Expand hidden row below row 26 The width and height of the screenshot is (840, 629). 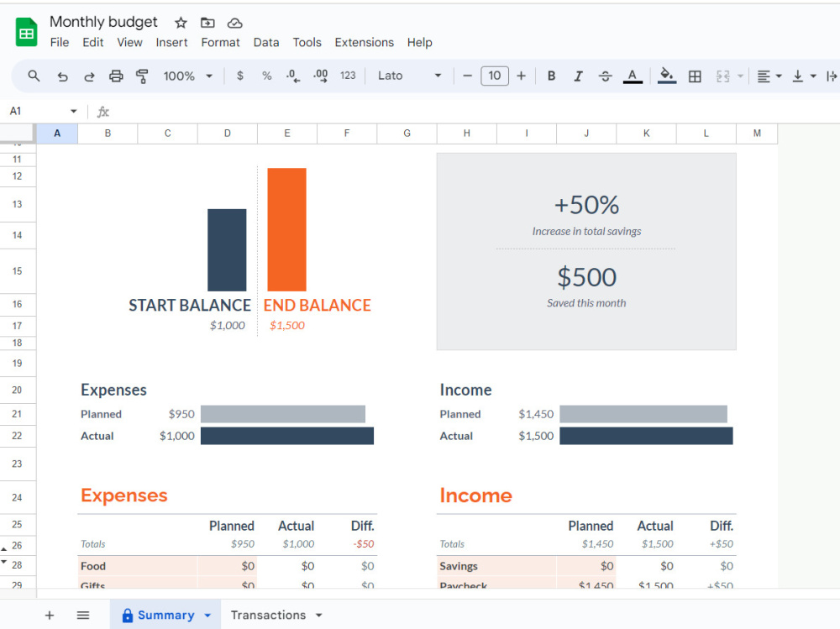point(4,550)
